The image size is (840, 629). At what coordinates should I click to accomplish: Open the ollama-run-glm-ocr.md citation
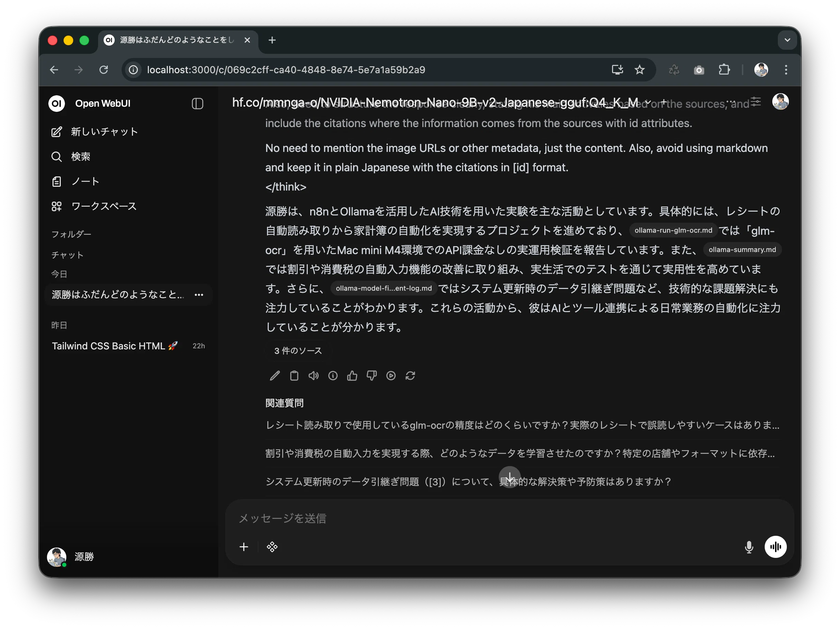673,230
